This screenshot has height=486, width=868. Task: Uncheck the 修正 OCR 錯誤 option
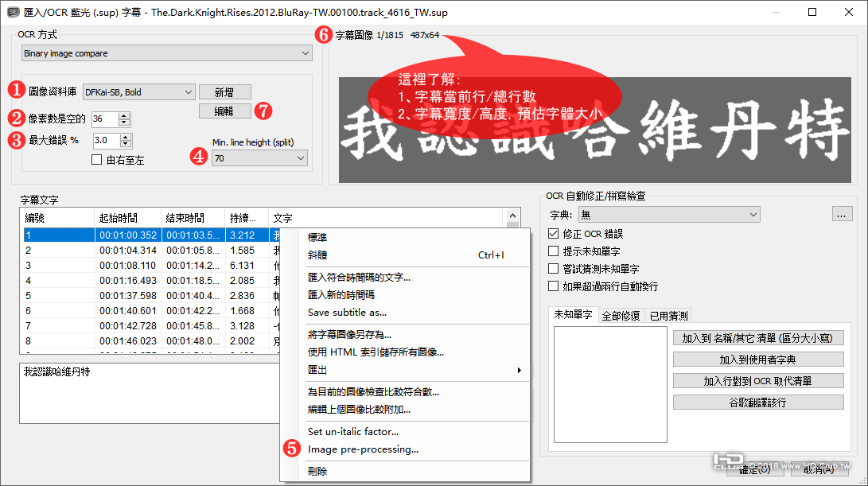click(553, 232)
